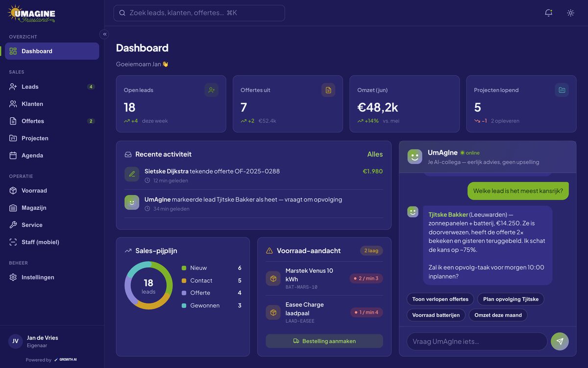Screen dimensions: 588x368
Task: Click the Leads badge showing 4
Action: 91,86
